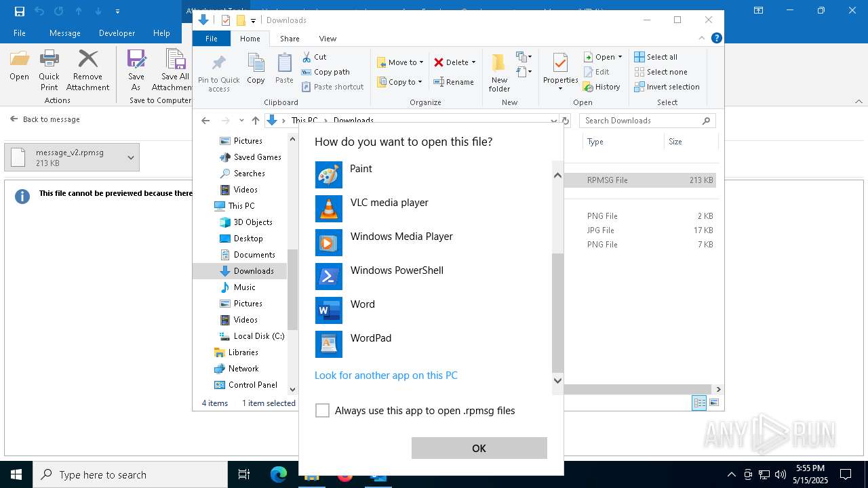Check Always use this app for .rpmsg files

click(322, 411)
